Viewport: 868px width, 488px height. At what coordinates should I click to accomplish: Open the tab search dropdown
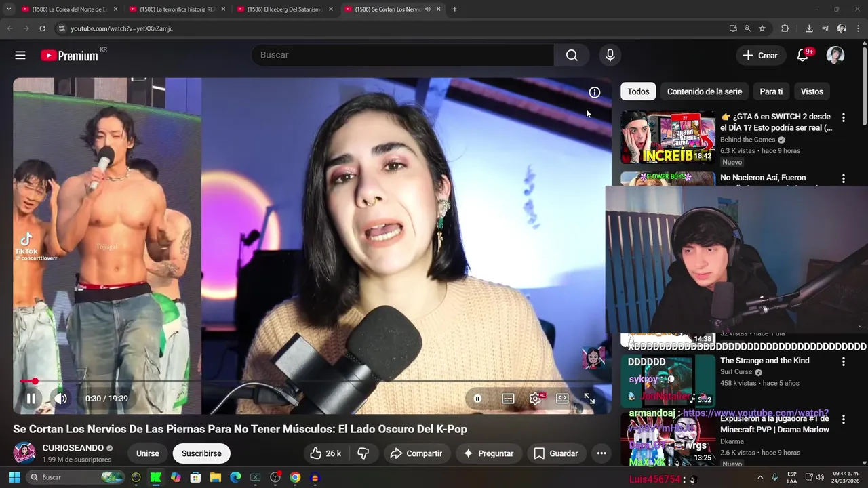pyautogui.click(x=9, y=9)
